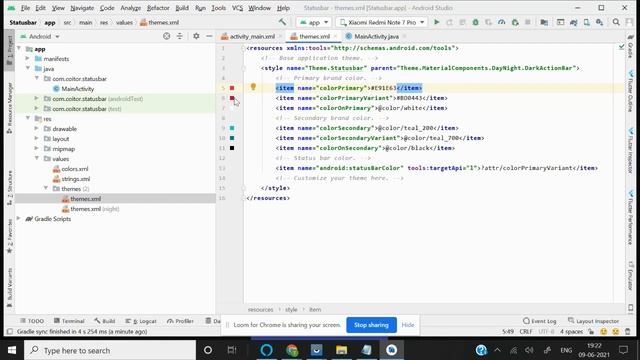Click Windows search box
640x360 pixels.
pos(110,350)
